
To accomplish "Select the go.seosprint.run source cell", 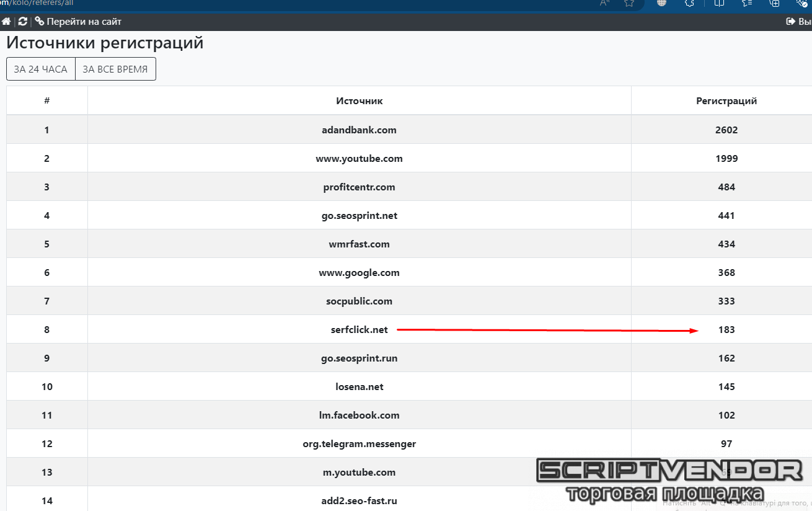I will pos(360,358).
